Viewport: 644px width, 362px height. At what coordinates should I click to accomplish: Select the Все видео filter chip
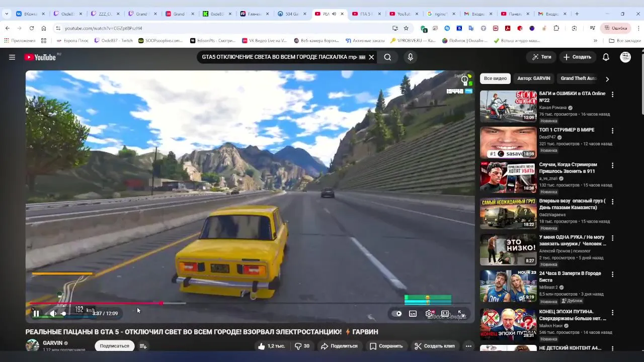pos(495,78)
